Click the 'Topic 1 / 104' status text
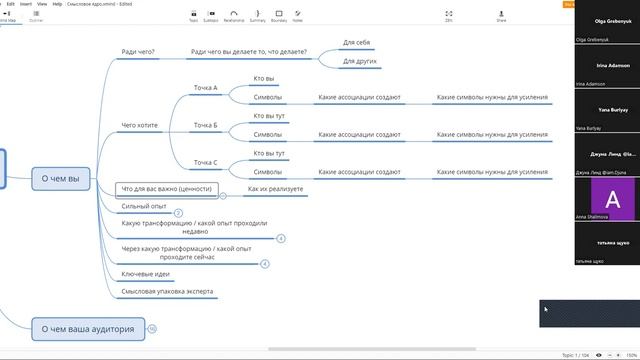 pyautogui.click(x=576, y=355)
